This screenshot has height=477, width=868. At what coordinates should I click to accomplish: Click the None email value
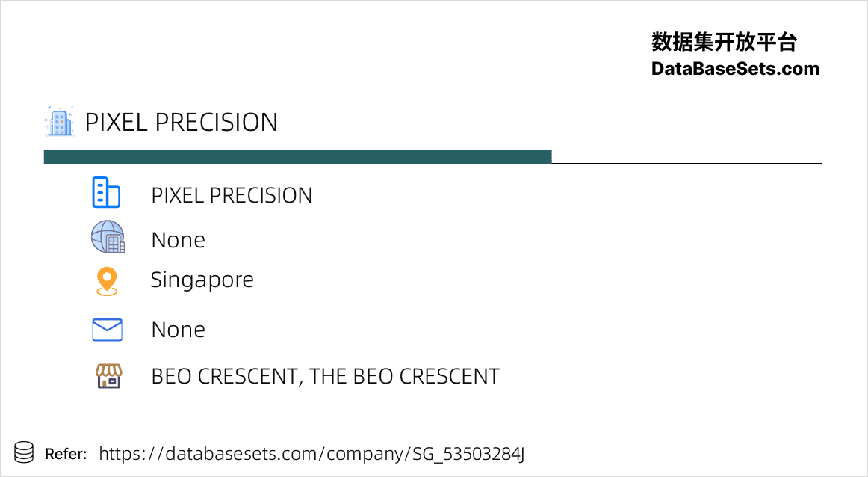[x=179, y=330]
